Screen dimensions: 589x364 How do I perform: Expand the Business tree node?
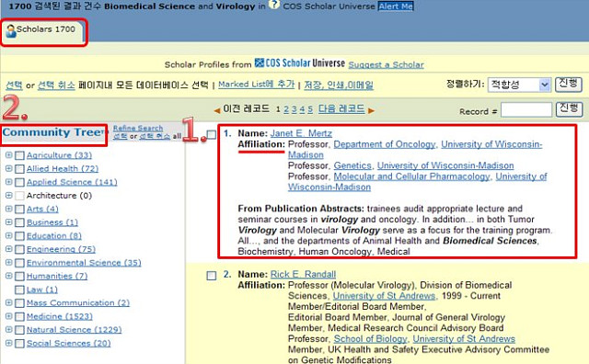coord(8,222)
